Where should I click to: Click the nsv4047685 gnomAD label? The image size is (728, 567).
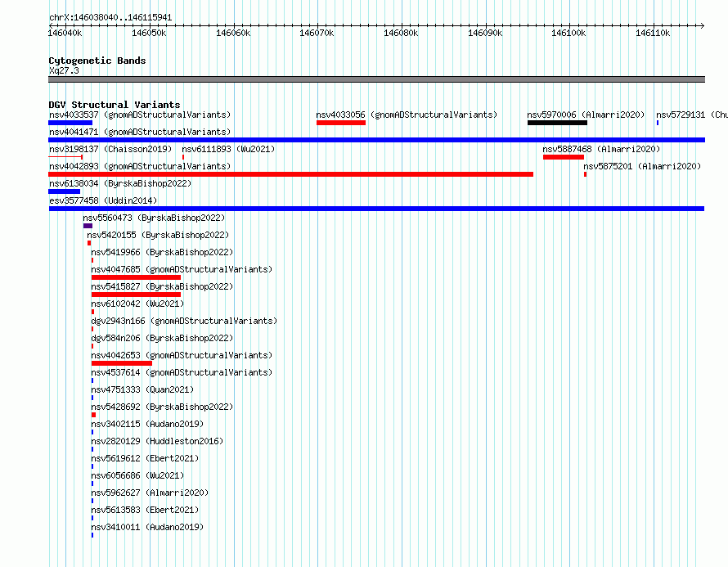[182, 269]
